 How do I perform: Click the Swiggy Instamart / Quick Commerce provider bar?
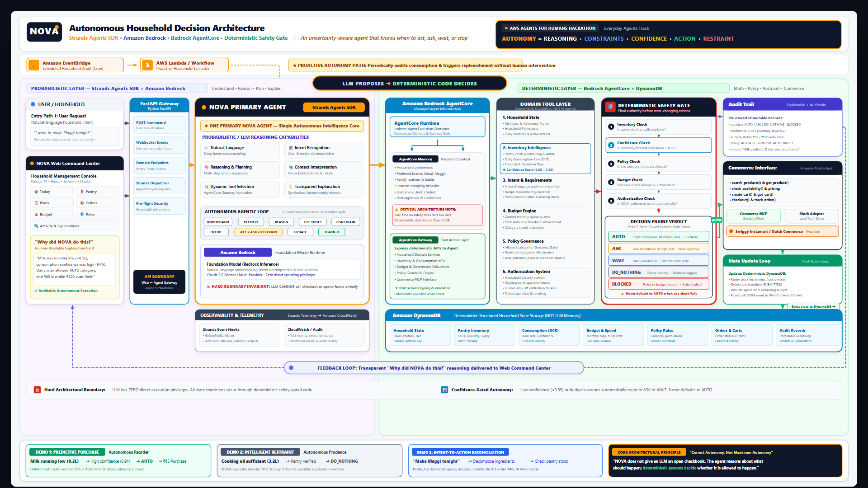point(783,231)
